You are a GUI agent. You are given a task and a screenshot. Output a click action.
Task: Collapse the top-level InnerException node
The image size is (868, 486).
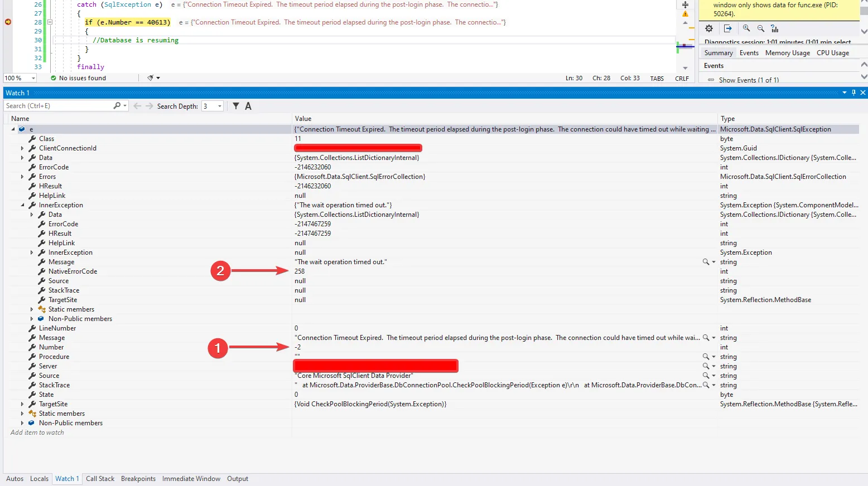pos(22,205)
